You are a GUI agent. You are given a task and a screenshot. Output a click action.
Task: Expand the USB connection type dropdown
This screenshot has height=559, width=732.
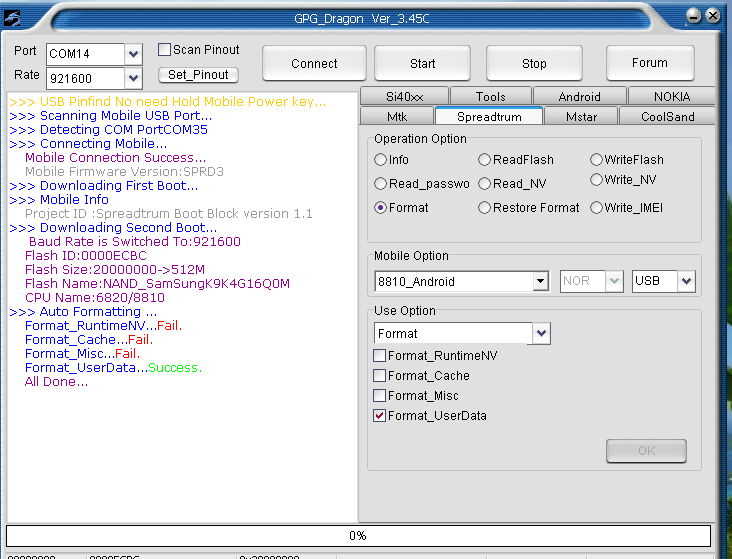coord(686,282)
